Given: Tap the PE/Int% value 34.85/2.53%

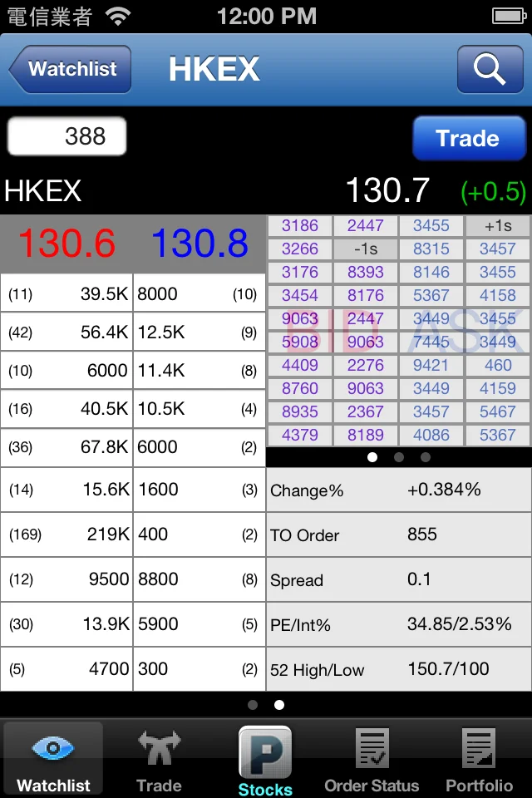Looking at the screenshot, I should point(459,624).
